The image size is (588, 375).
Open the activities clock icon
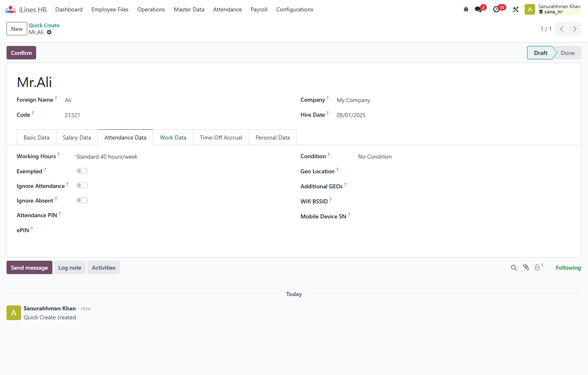click(497, 9)
